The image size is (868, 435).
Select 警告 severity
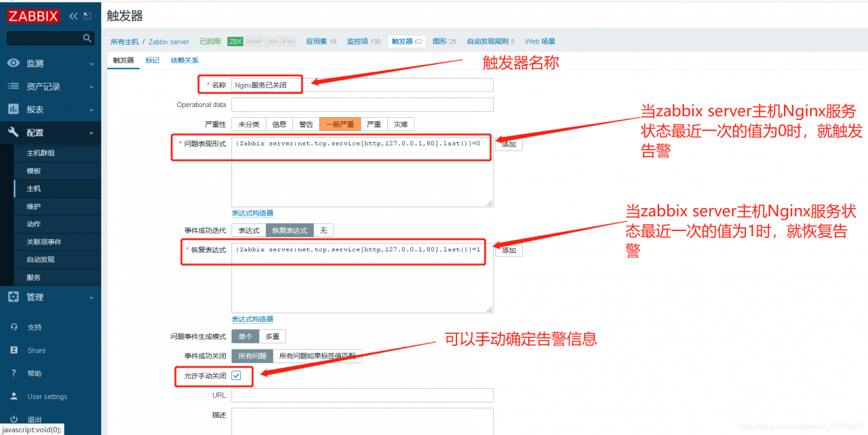tap(307, 124)
